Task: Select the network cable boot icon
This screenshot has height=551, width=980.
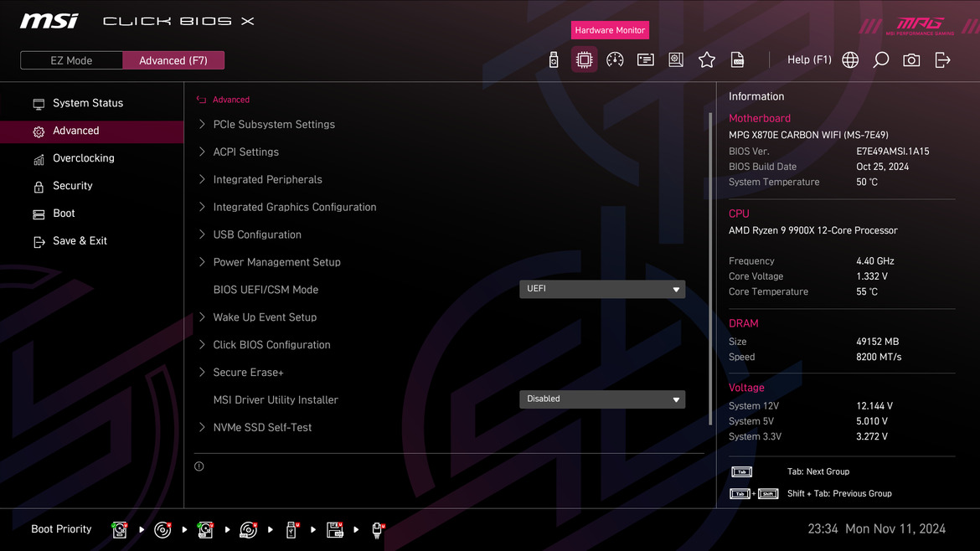Action: pos(378,530)
